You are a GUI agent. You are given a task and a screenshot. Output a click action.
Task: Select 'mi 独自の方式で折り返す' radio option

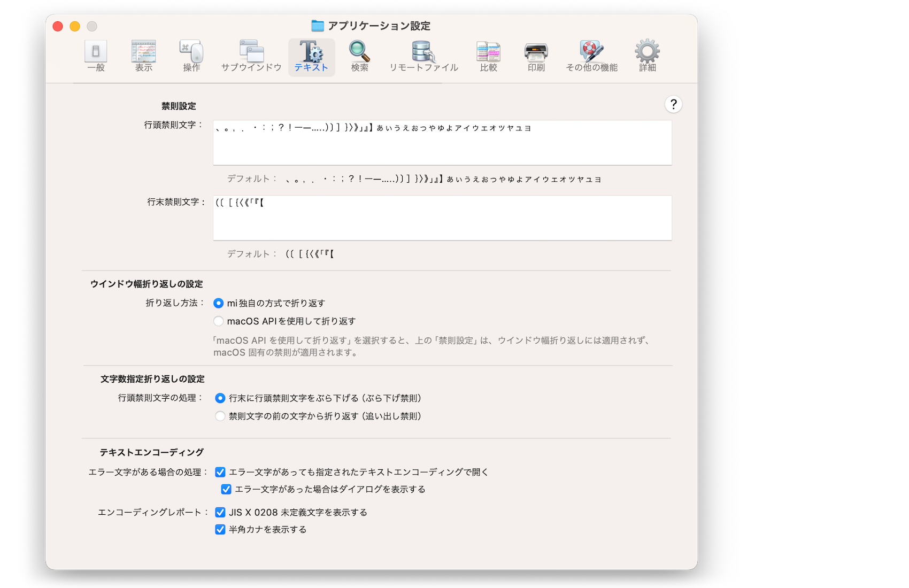219,303
